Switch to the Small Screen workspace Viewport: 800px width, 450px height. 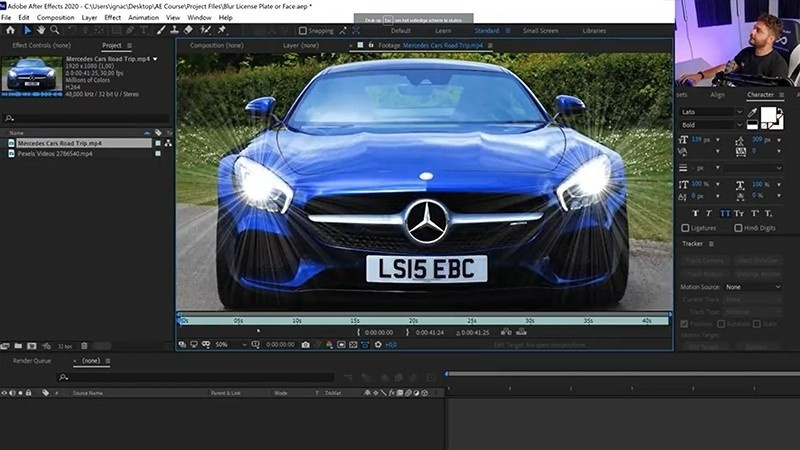tap(541, 30)
